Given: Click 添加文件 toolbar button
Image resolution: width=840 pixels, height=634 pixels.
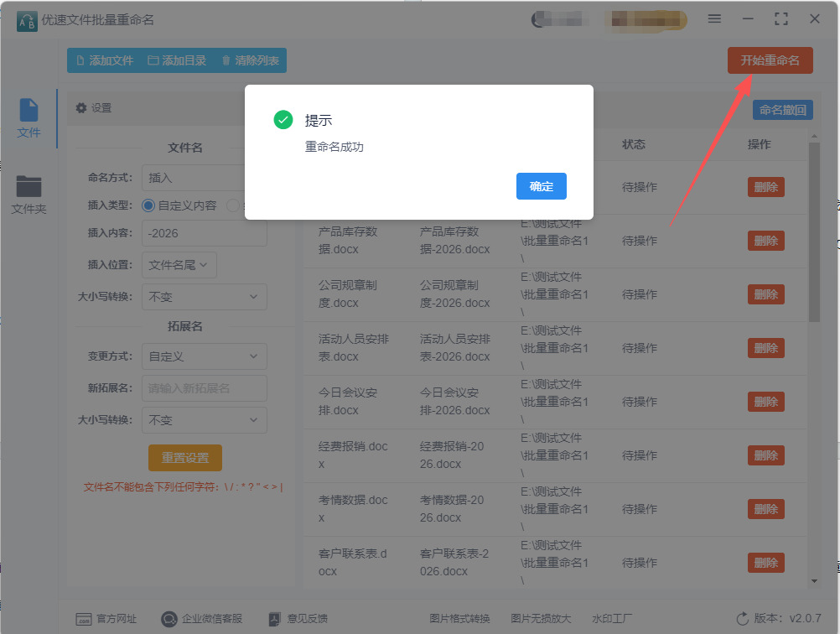Looking at the screenshot, I should pos(105,60).
